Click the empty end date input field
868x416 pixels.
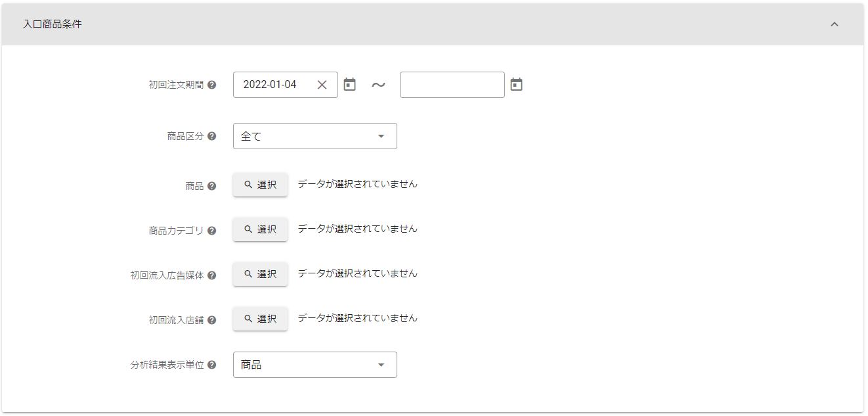point(452,85)
